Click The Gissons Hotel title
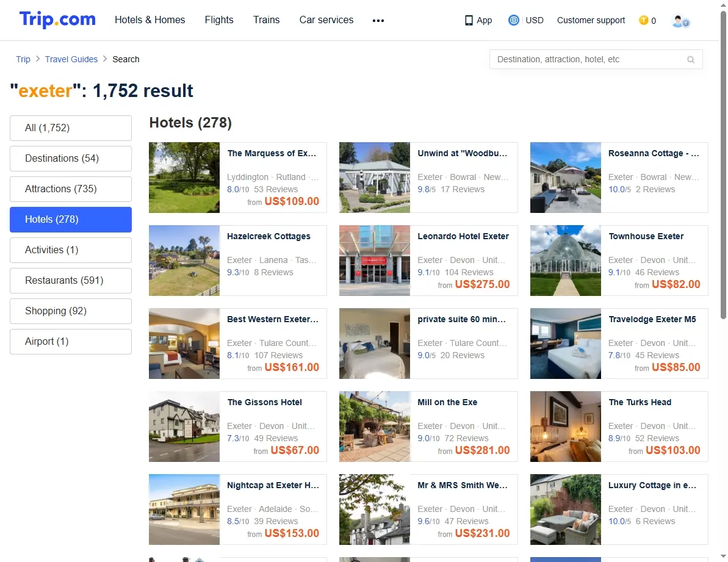Image resolution: width=728 pixels, height=562 pixels. (264, 402)
